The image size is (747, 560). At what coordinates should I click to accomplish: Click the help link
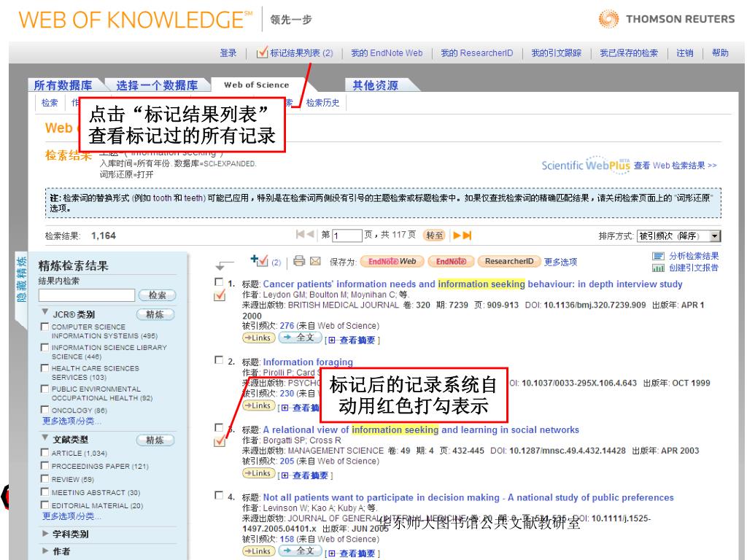pos(720,52)
